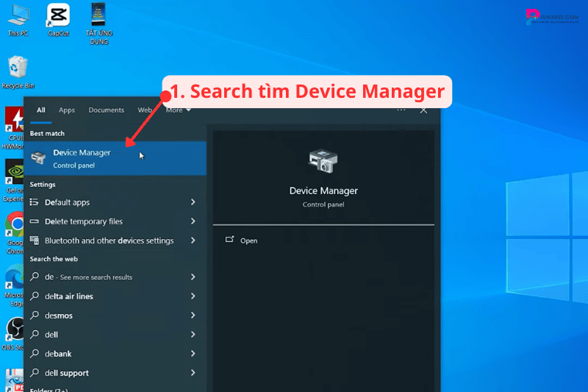Image resolution: width=588 pixels, height=392 pixels.
Task: Select the All search tab
Action: (41, 110)
